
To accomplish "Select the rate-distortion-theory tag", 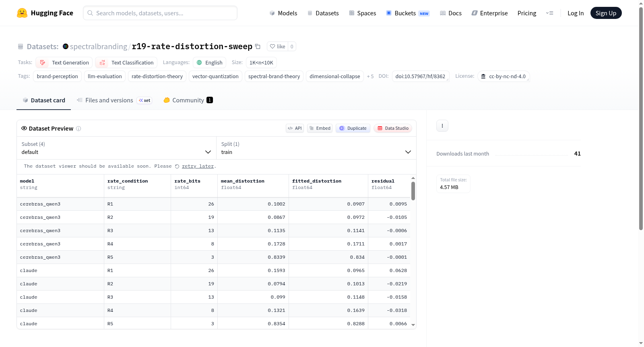I will pyautogui.click(x=157, y=76).
